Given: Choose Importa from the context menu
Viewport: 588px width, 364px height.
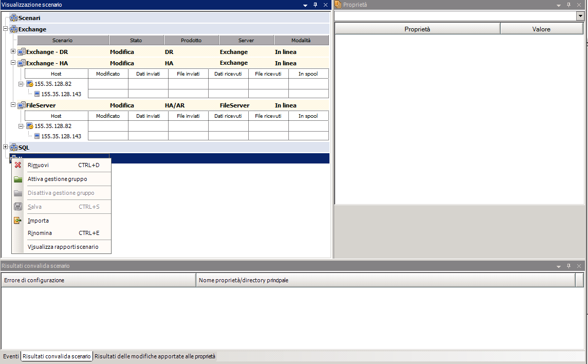Looking at the screenshot, I should 62,221.
